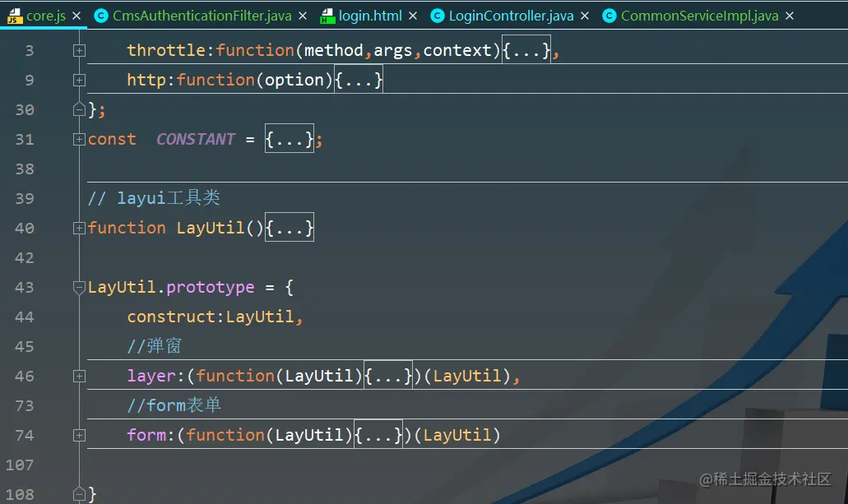Expand the folded throttle function on line 3
Viewport: 848px width, 504px height.
pos(79,51)
